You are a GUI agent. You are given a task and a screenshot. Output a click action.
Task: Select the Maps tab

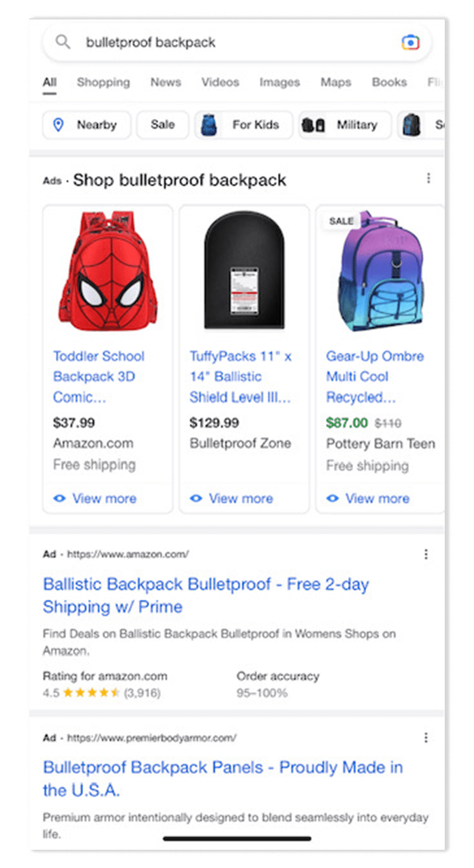pos(335,82)
